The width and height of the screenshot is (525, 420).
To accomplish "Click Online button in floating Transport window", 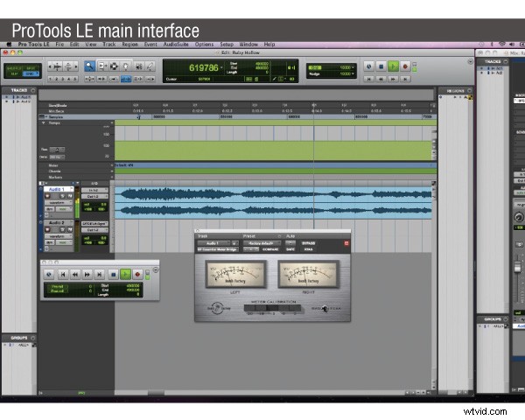I will pyautogui.click(x=49, y=274).
